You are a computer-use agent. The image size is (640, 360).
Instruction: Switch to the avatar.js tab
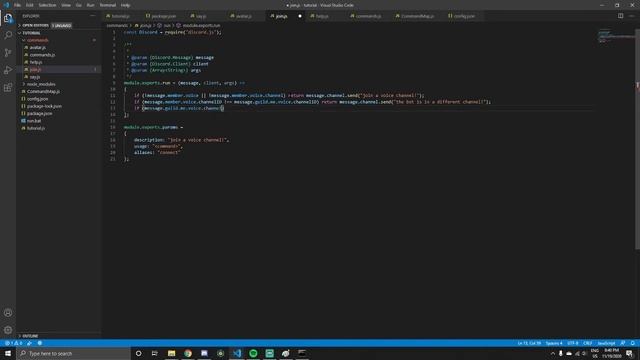click(x=244, y=16)
